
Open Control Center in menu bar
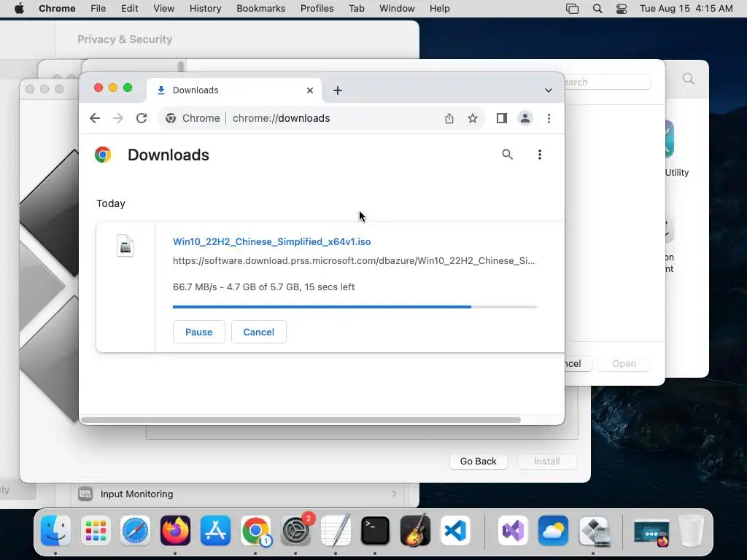pyautogui.click(x=622, y=9)
